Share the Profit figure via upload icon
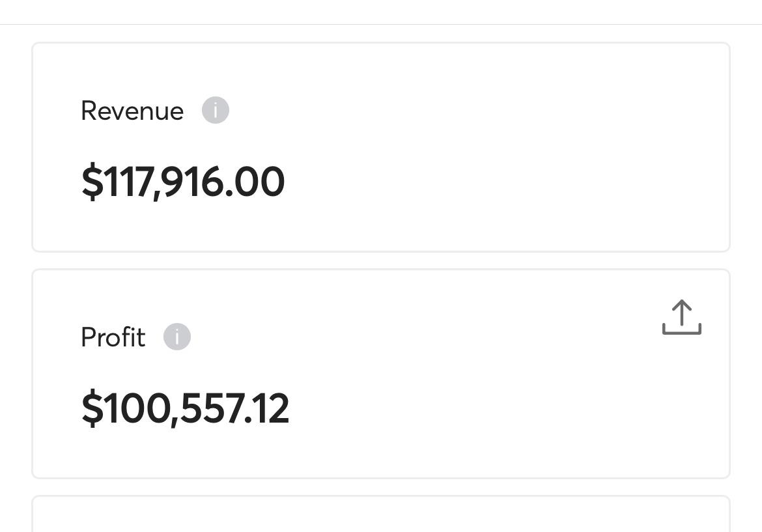The width and height of the screenshot is (762, 532). [x=681, y=317]
